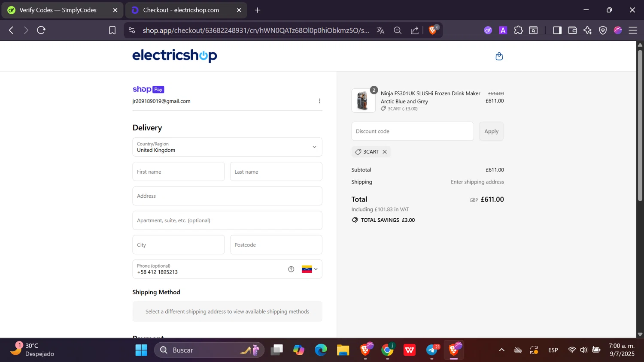Click the purple letter A extension icon
Viewport: 644px width, 362px height.
tap(503, 30)
